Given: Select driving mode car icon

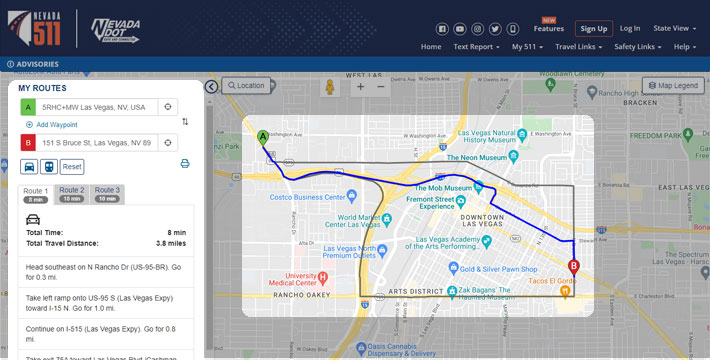Looking at the screenshot, I should tap(29, 167).
